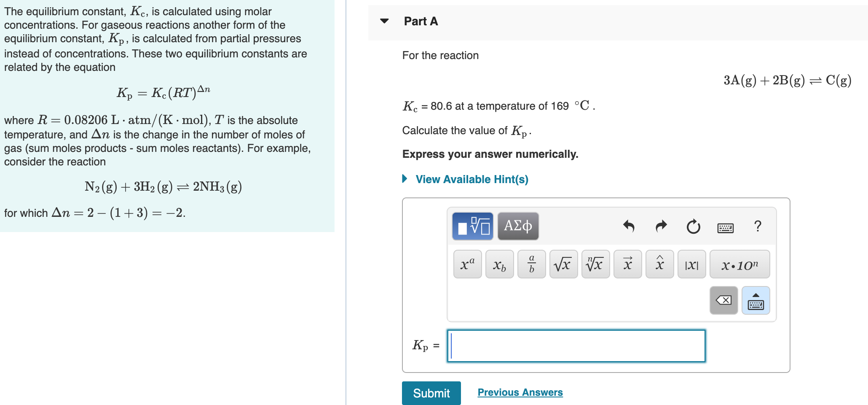Insert absolute value |x| template
Screen dimensions: 868x405
coord(691,264)
